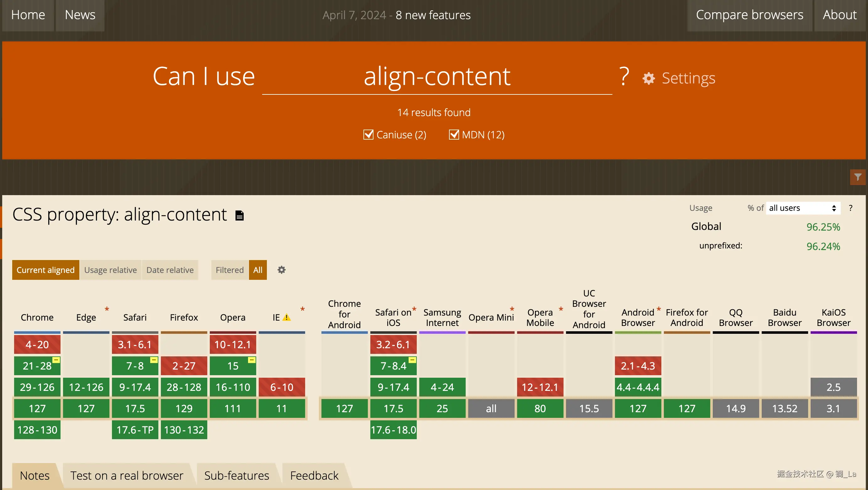Click the IE 6-10 cell
The image size is (868, 490).
[282, 387]
